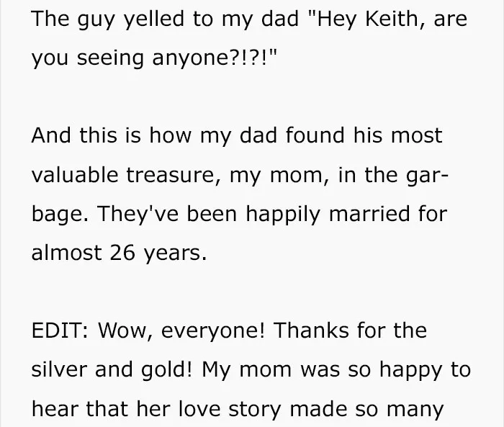This screenshot has width=504, height=427.
Task: Click the word "happily"
Action: click(283, 215)
